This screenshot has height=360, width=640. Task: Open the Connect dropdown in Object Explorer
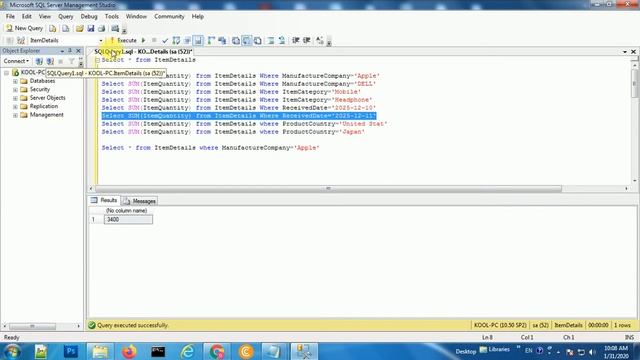[x=16, y=61]
